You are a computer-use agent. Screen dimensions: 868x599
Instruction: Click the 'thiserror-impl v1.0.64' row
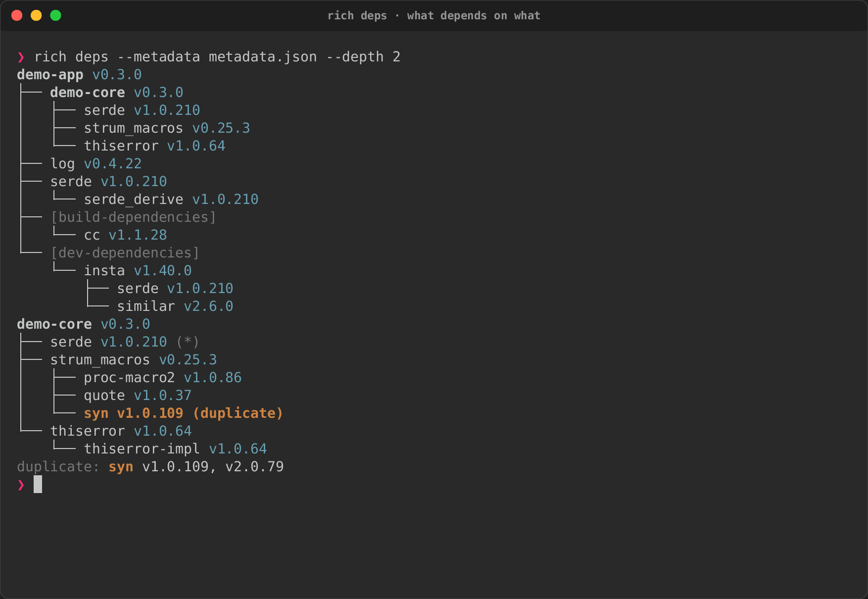point(175,449)
